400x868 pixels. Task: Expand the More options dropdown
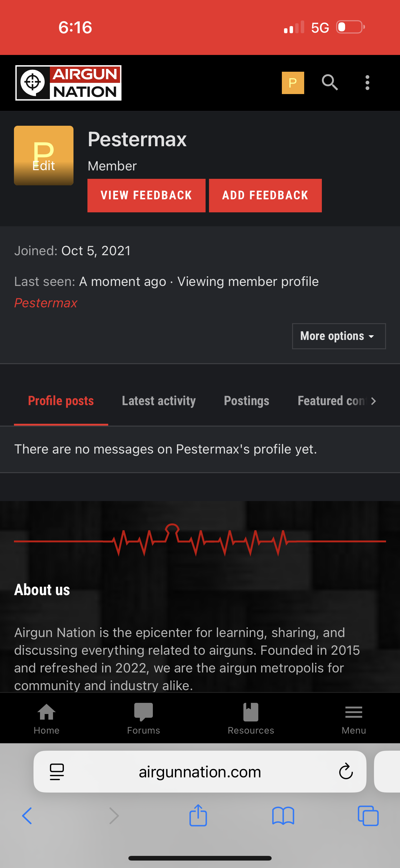point(339,336)
